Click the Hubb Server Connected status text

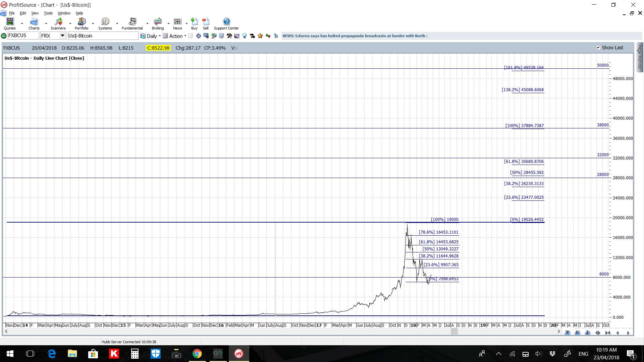[129, 342]
